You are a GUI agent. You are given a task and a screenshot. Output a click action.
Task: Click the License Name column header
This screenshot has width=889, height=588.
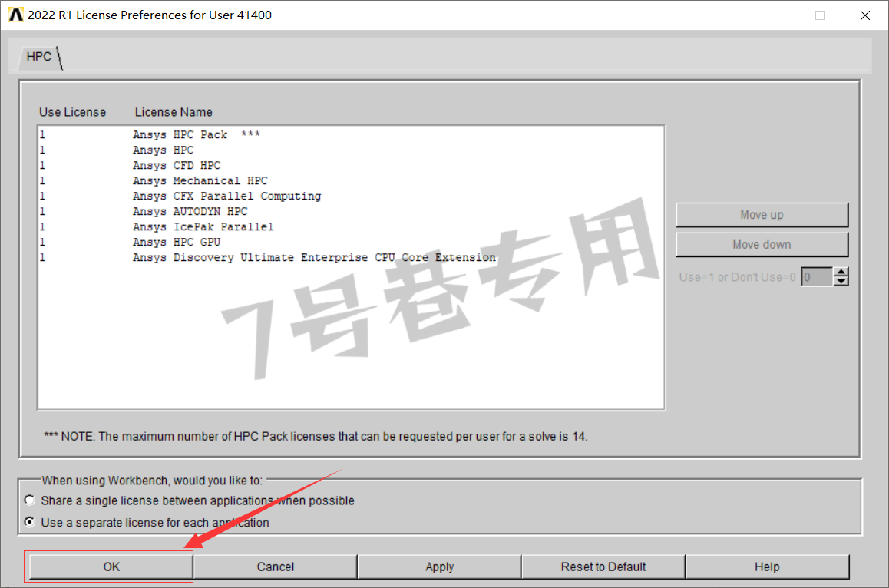pyautogui.click(x=174, y=112)
